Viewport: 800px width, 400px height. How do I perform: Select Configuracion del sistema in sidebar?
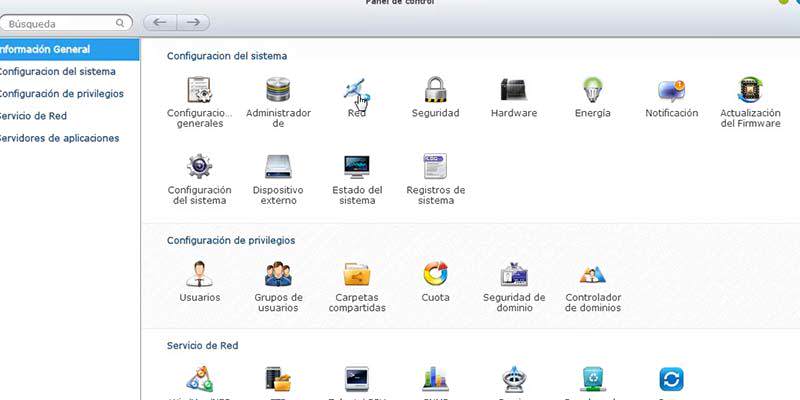[x=69, y=71]
